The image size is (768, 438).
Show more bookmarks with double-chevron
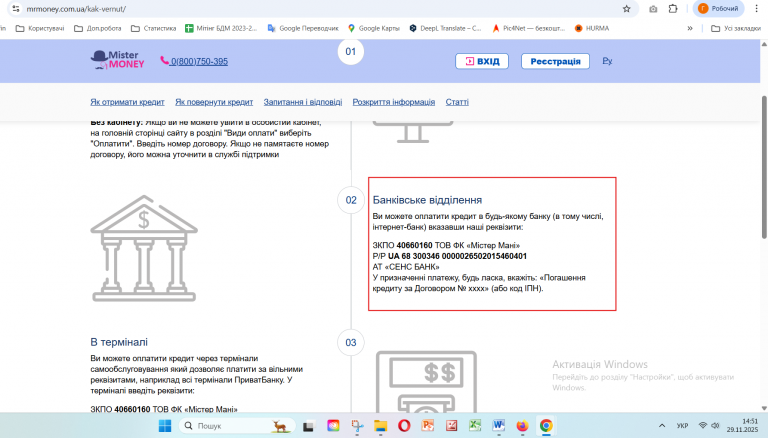pyautogui.click(x=690, y=28)
